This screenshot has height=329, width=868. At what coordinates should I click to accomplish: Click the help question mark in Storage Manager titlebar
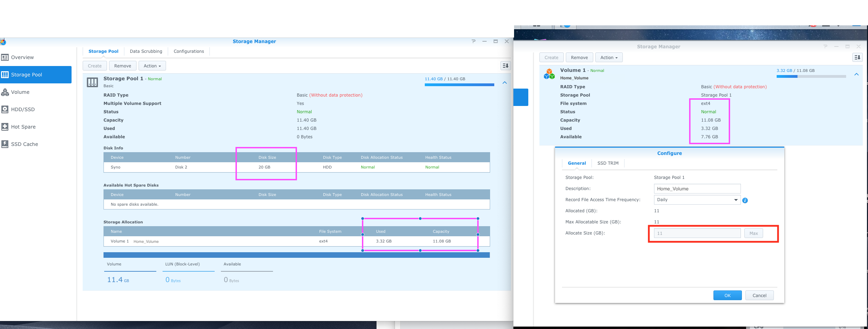click(x=473, y=41)
